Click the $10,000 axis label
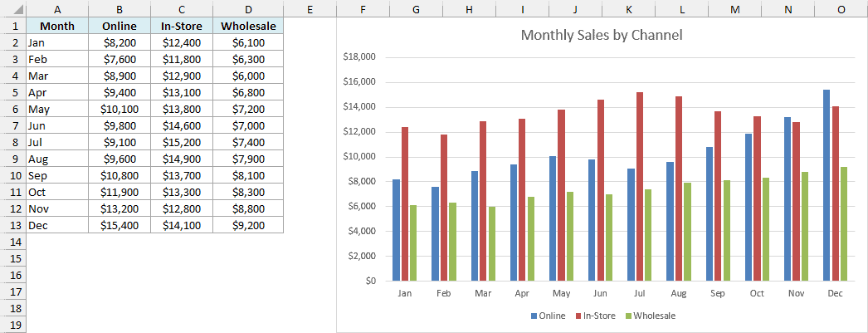 [360, 157]
